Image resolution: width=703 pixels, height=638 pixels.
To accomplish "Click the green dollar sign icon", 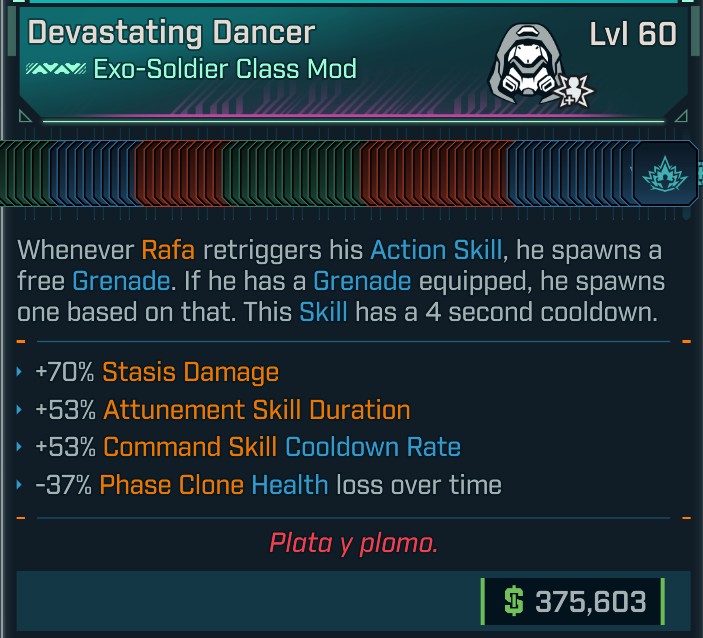I will pos(514,601).
